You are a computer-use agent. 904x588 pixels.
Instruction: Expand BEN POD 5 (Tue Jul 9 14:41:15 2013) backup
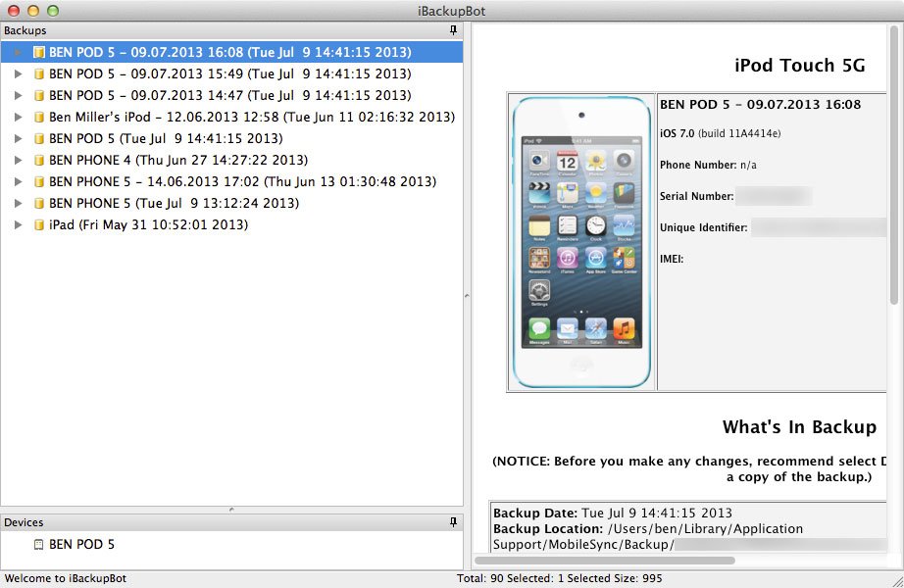point(19,138)
